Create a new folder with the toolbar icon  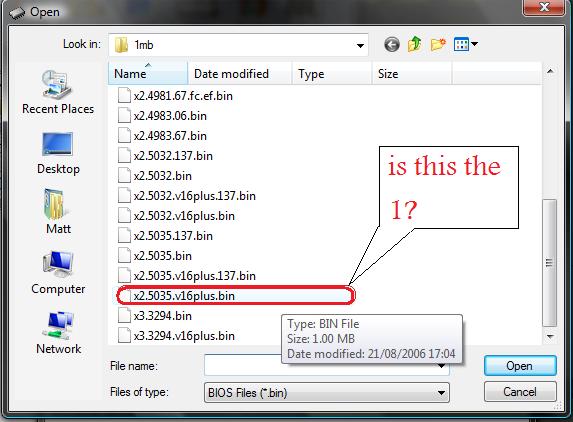tap(438, 45)
